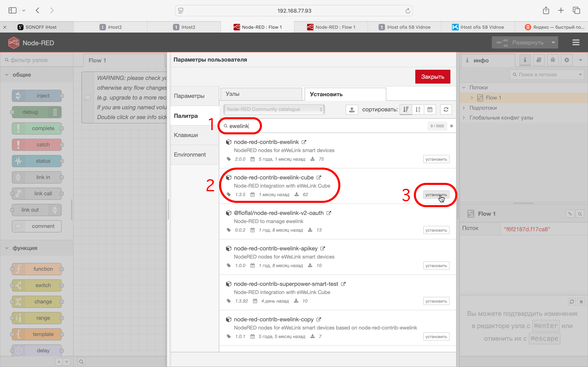Sort catalogue by most recent date
This screenshot has width=588, height=367.
(430, 109)
